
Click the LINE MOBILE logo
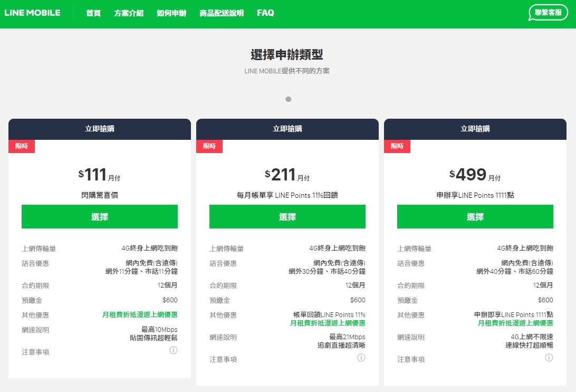(32, 13)
